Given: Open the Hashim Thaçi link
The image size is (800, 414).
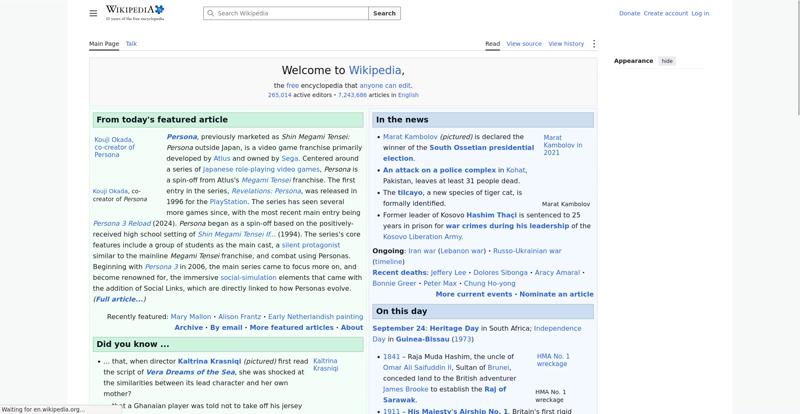Looking at the screenshot, I should pos(491,215).
